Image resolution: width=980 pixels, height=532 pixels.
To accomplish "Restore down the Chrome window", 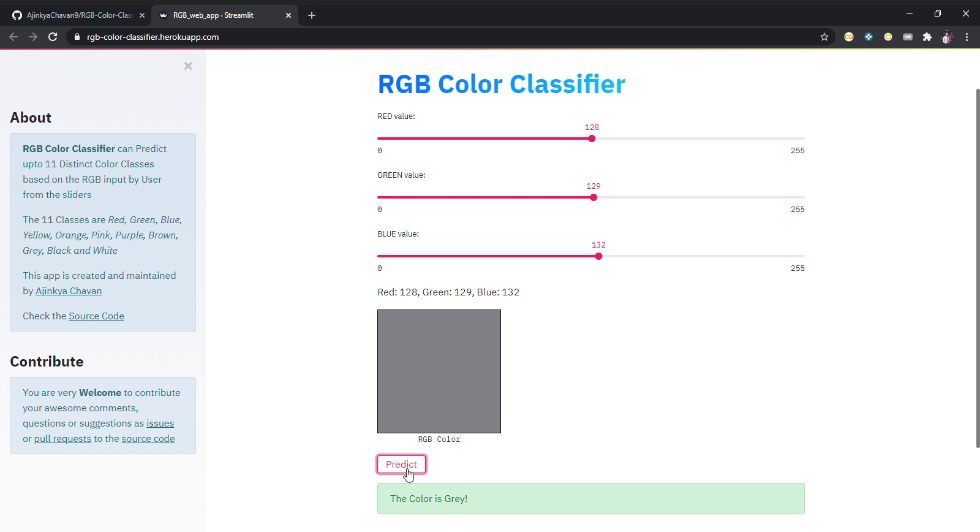I will [938, 13].
